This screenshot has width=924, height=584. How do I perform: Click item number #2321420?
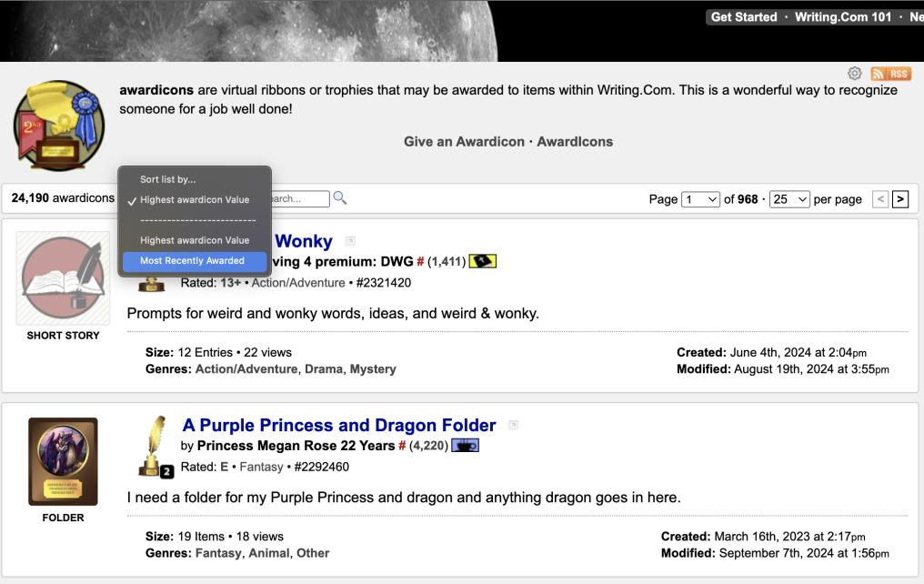pos(384,283)
